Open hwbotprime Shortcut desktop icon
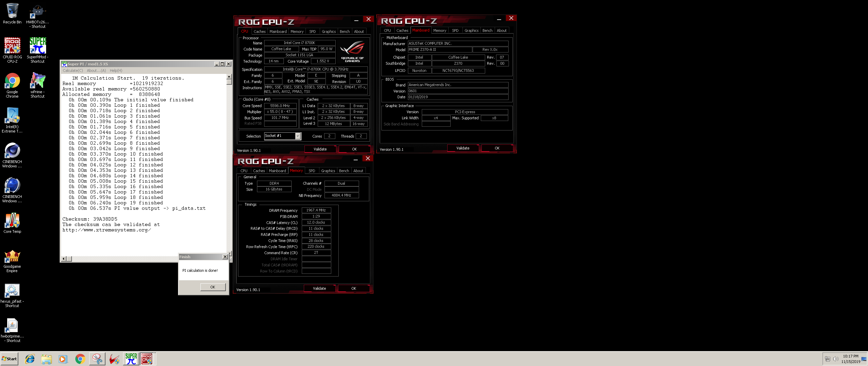This screenshot has height=366, width=868. 12,330
